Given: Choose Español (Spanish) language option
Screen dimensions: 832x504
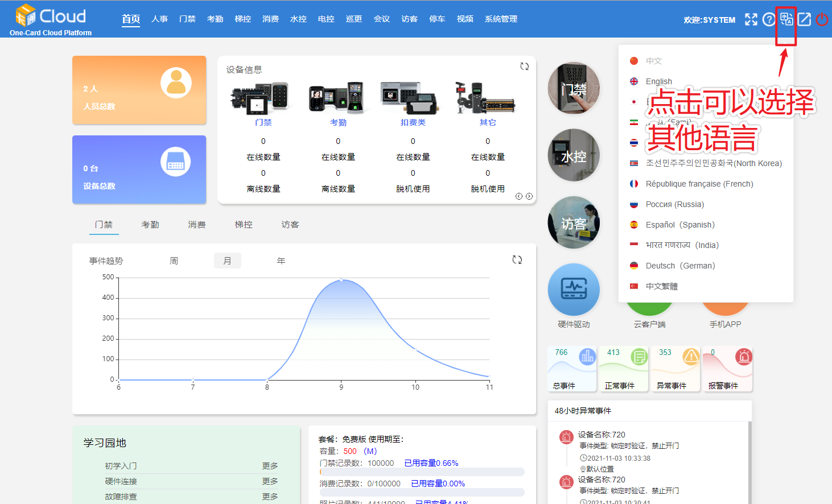Looking at the screenshot, I should coord(679,225).
